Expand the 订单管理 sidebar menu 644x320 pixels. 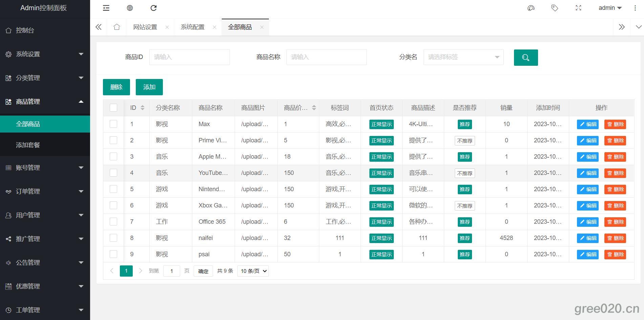click(45, 192)
